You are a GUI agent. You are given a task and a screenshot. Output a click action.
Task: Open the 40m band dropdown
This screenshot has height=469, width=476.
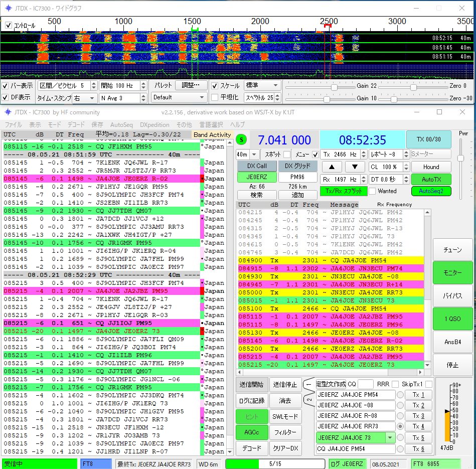(254, 154)
